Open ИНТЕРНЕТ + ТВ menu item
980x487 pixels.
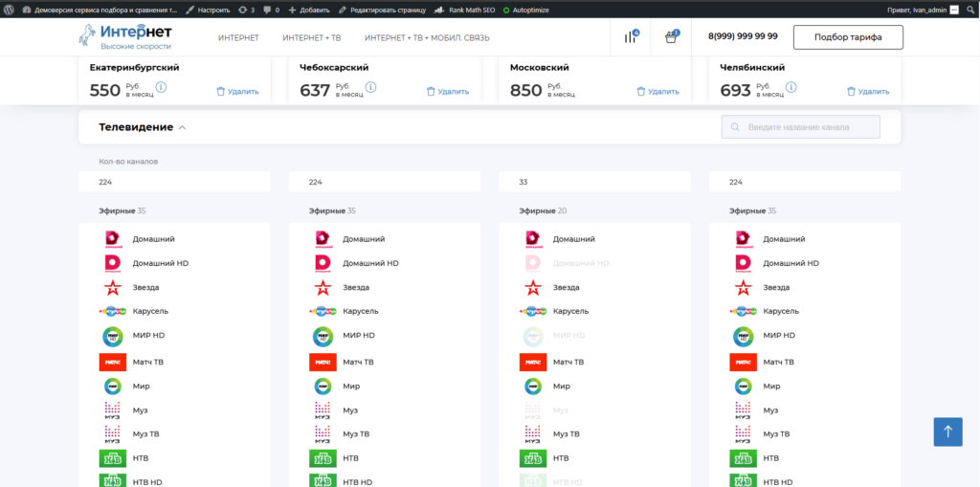pyautogui.click(x=312, y=38)
